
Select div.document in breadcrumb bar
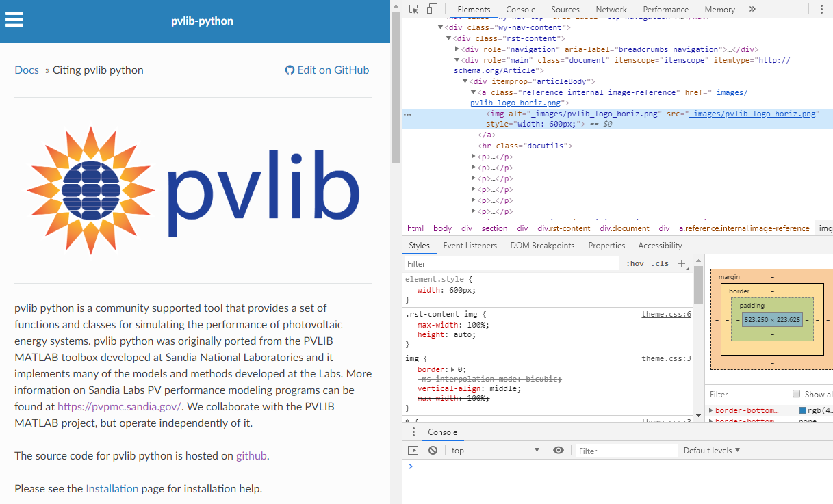click(624, 228)
